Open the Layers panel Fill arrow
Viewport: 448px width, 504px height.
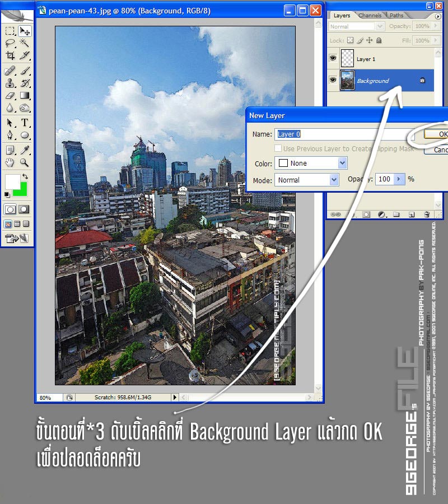(436, 40)
